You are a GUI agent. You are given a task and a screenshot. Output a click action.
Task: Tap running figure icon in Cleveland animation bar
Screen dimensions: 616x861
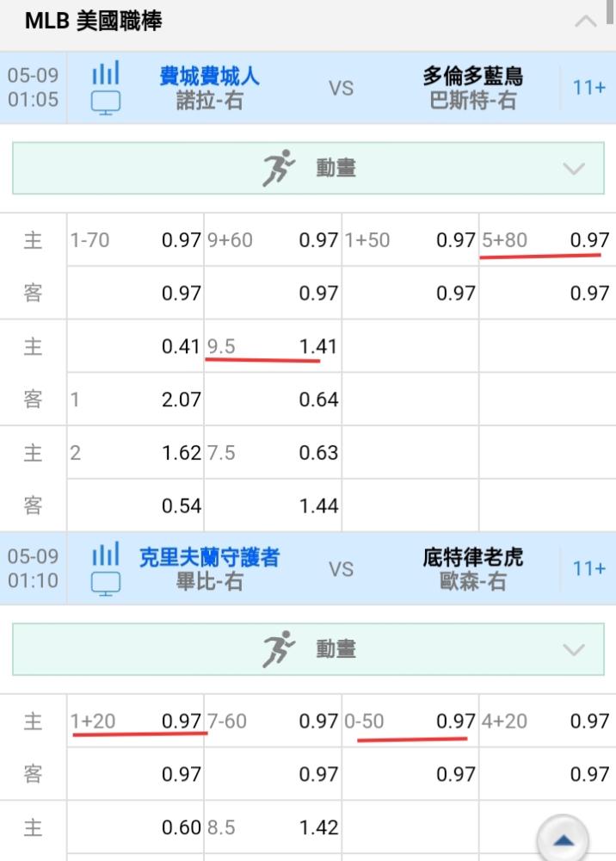tap(279, 649)
